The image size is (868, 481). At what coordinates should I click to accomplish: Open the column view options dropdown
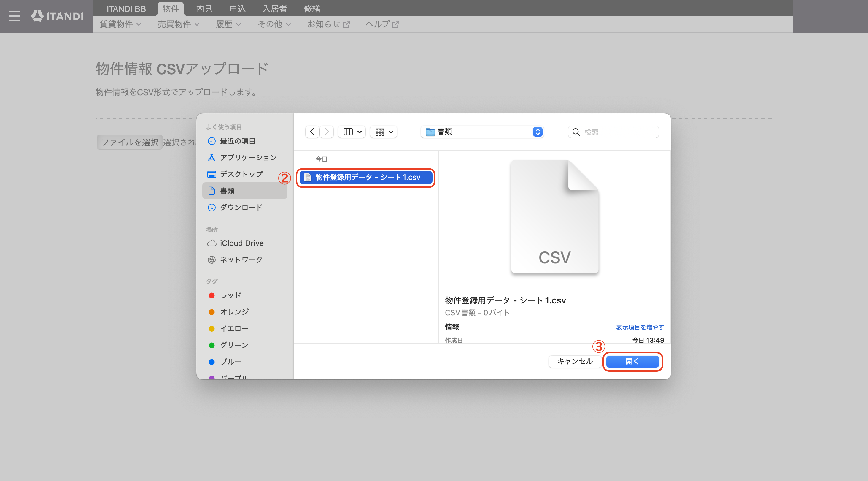point(352,132)
